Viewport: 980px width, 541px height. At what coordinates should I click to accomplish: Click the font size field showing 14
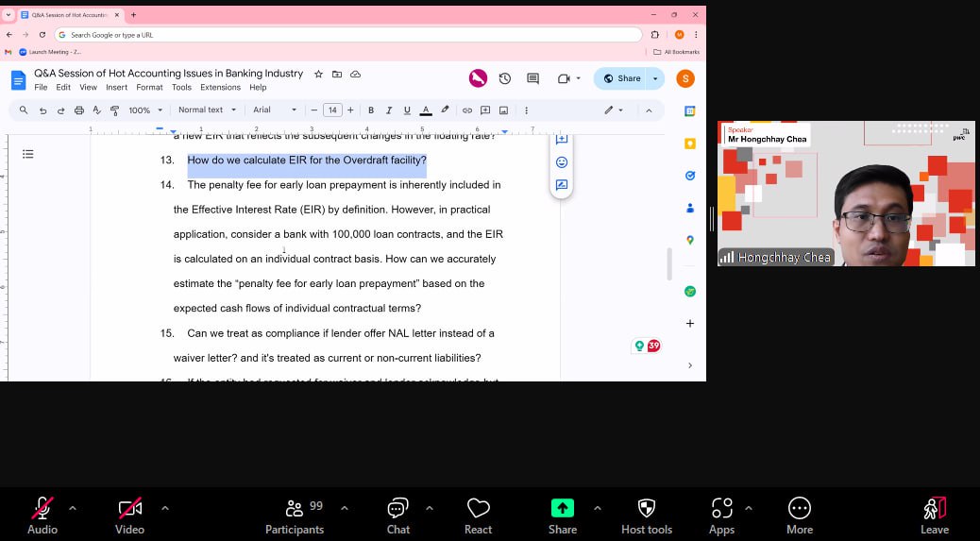pyautogui.click(x=332, y=110)
